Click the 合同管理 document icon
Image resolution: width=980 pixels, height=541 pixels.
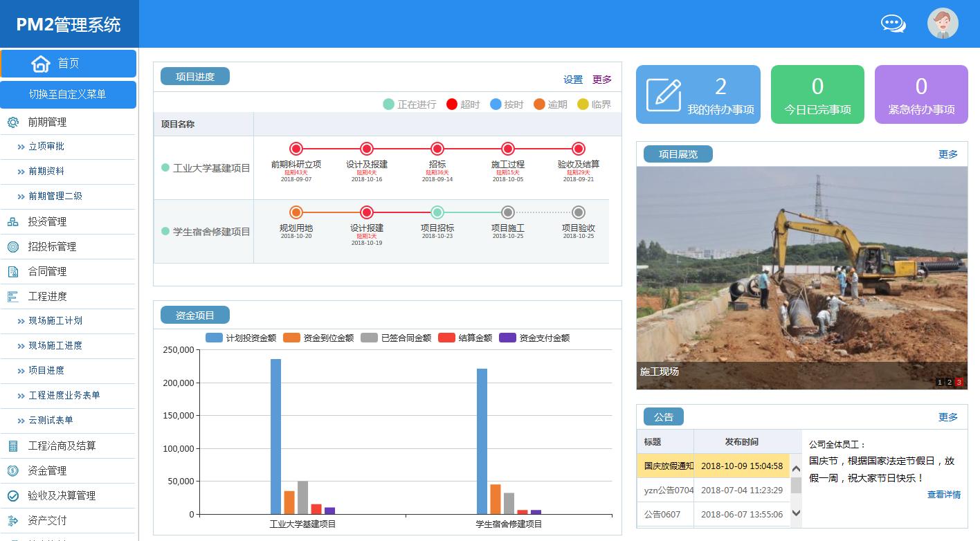tap(13, 272)
